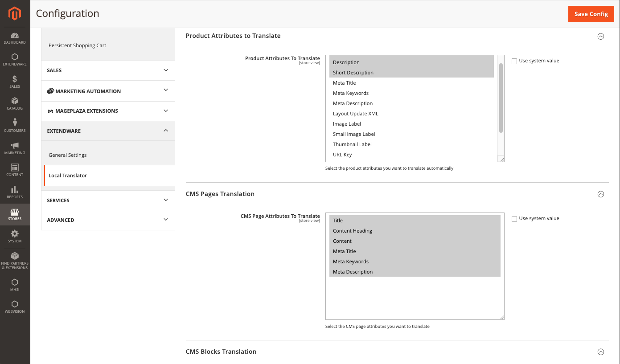Open the General Settings tab item

click(x=68, y=155)
